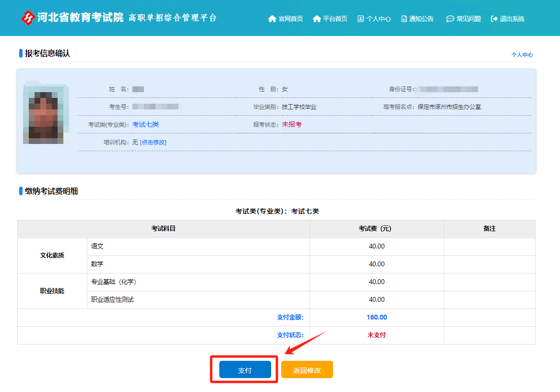Click the red 未报考 status text
560x392 pixels.
coord(292,125)
